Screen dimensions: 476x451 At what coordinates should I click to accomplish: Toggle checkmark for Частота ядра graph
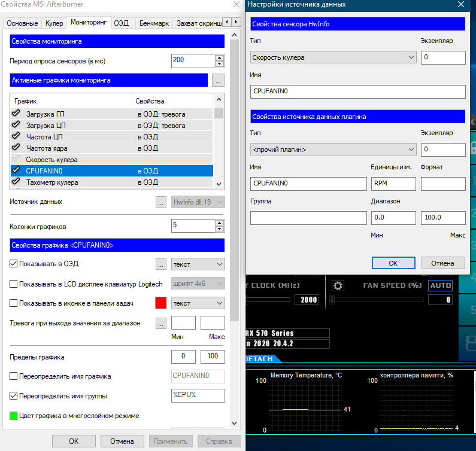click(x=16, y=147)
